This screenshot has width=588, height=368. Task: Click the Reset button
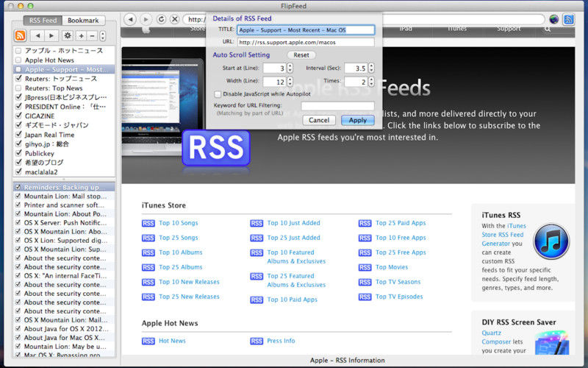(301, 54)
